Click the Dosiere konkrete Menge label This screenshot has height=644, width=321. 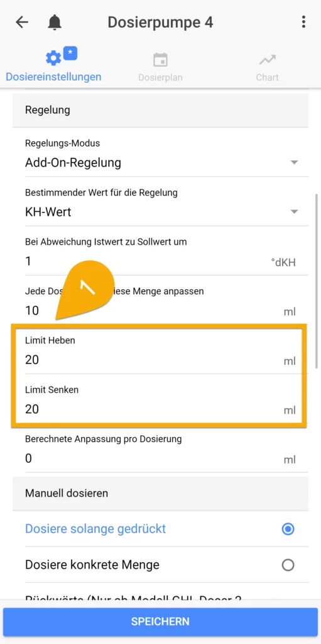[x=92, y=565]
